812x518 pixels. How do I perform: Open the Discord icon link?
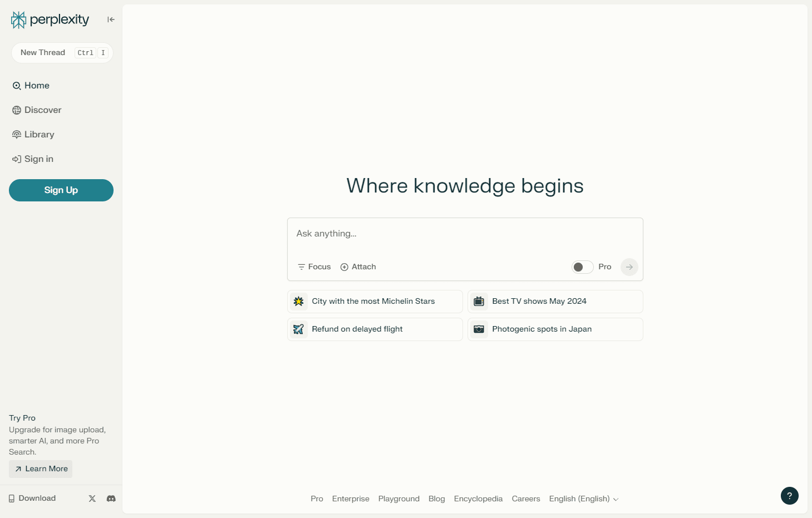click(111, 499)
